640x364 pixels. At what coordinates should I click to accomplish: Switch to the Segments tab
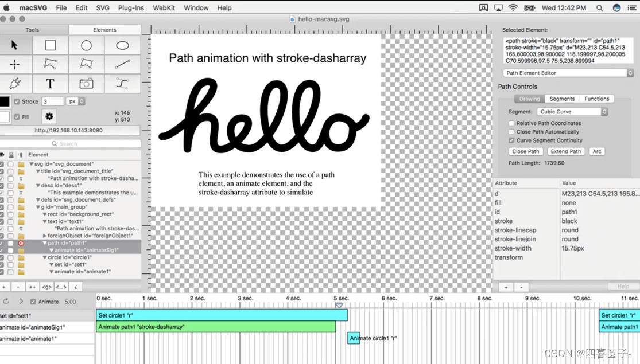click(562, 99)
